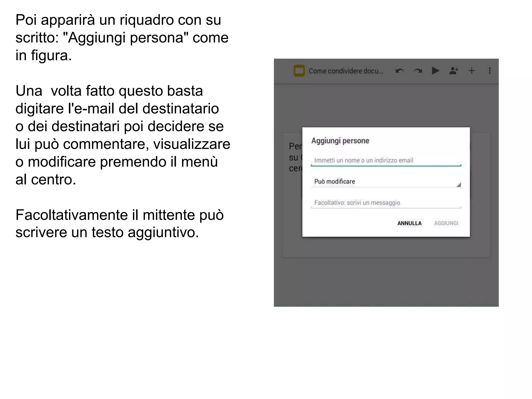
Task: Open the three-dot overflow menu
Action: click(x=490, y=71)
